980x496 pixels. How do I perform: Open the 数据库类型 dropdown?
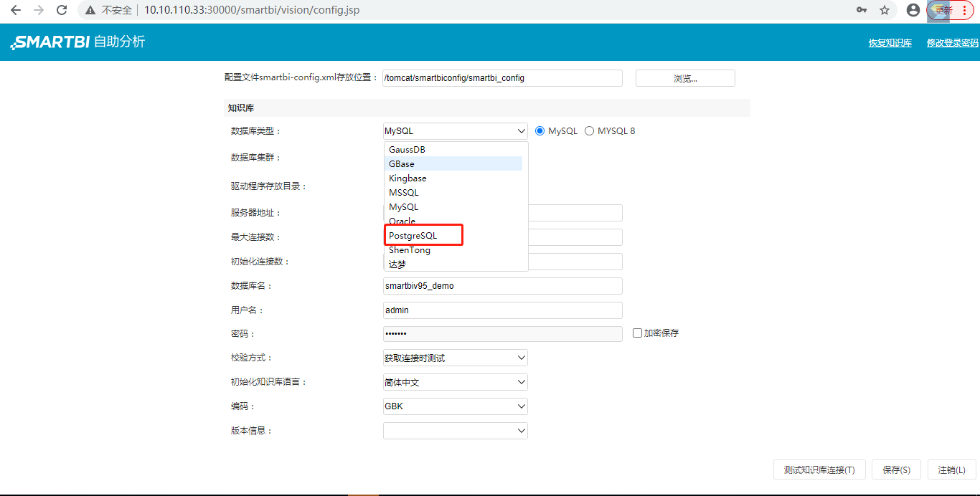pos(456,131)
